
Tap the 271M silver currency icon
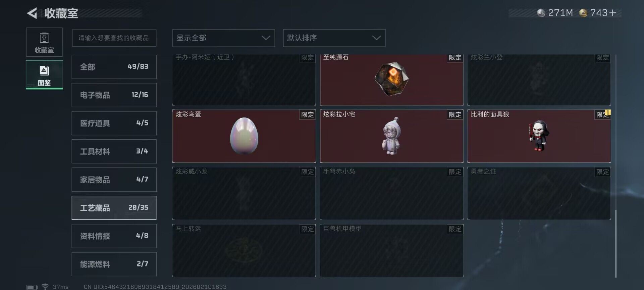[x=541, y=13]
